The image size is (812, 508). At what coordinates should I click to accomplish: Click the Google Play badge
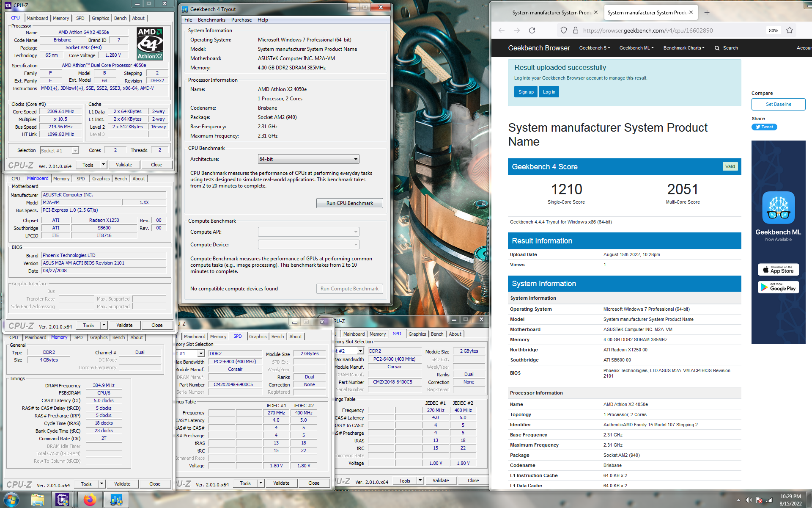pyautogui.click(x=778, y=288)
